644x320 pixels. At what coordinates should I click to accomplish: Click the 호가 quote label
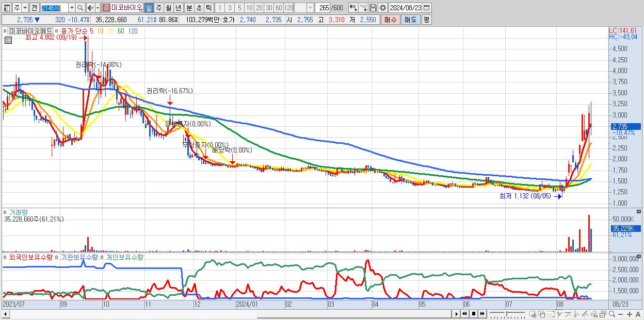[x=228, y=20]
